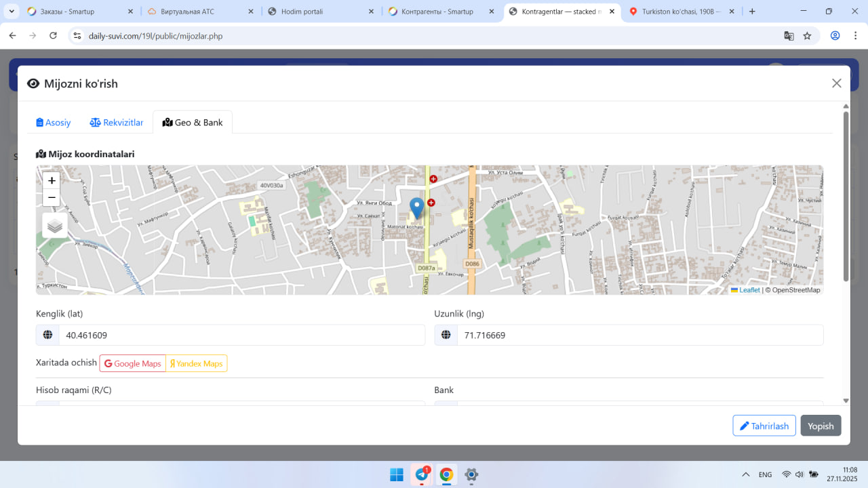This screenshot has height=488, width=868.
Task: Close the Mijozni ko'rish dialog
Action: click(x=836, y=83)
